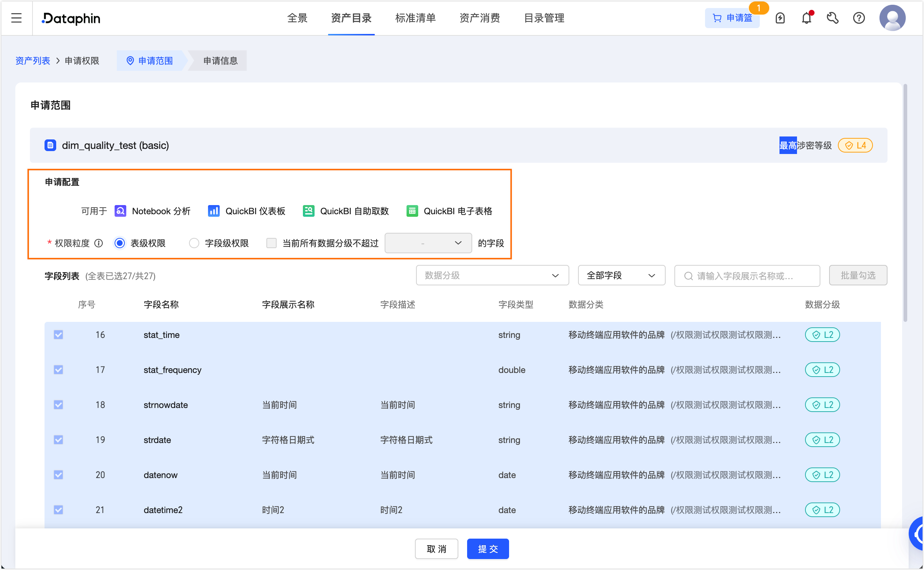Click the L4 security level badge
Screen dimensions: 924x570
point(855,146)
